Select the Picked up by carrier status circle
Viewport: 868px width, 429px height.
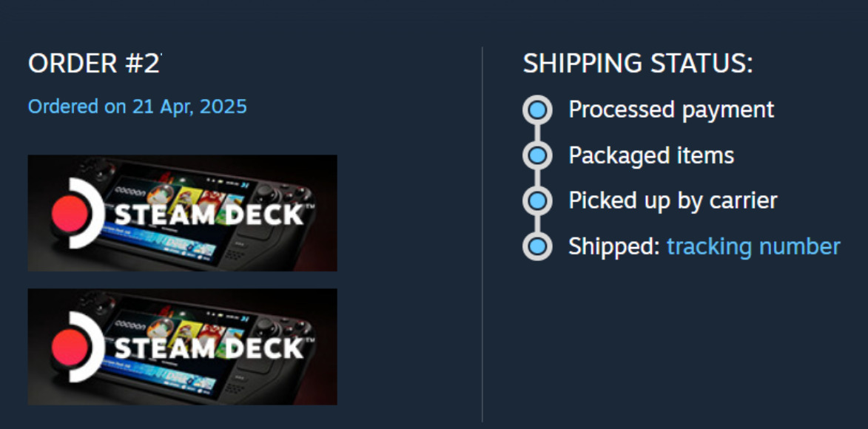(537, 201)
